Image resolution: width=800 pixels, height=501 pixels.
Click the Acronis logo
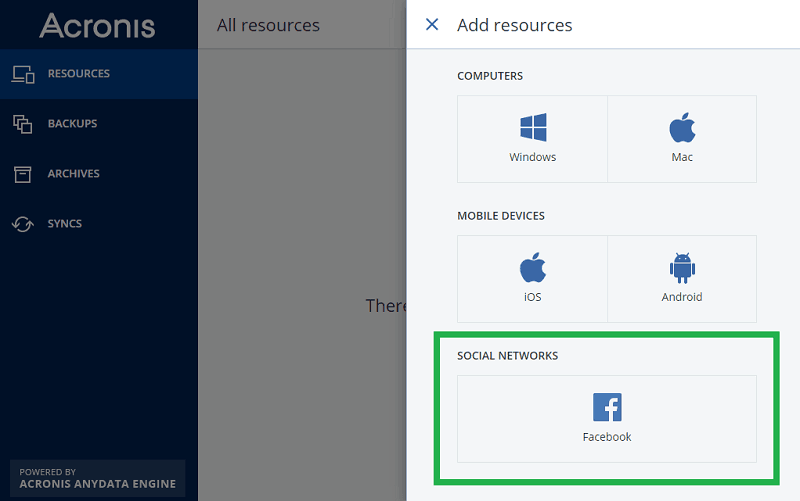pos(97,25)
